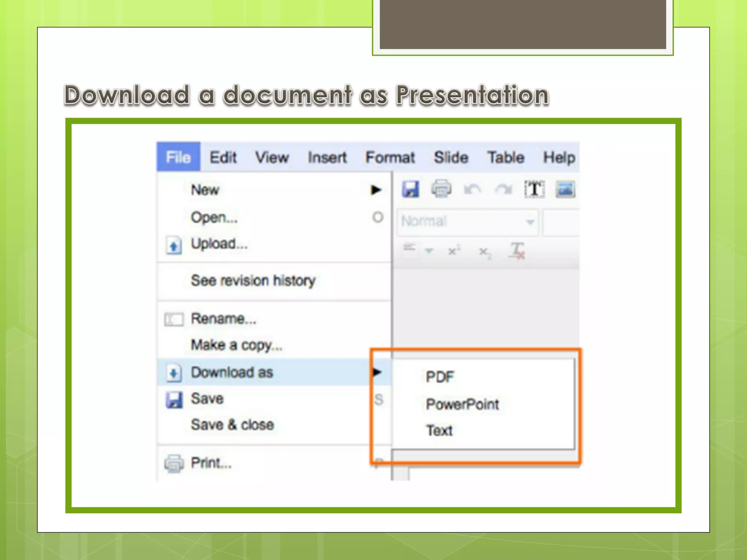Screen dimensions: 747x560
Task: Click the subscript formatting icon
Action: coord(485,252)
